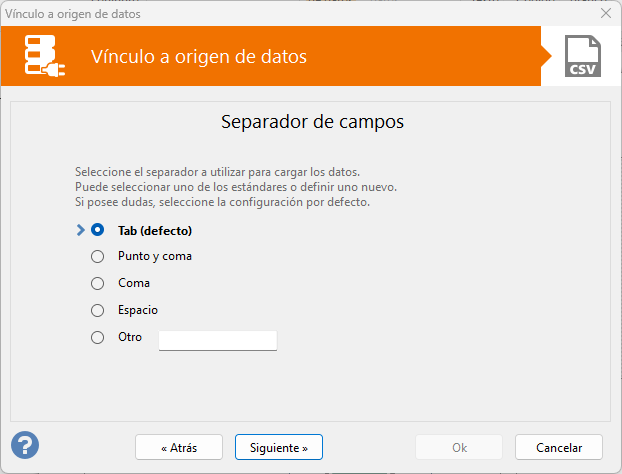Pick Espacio as the separator

click(98, 310)
